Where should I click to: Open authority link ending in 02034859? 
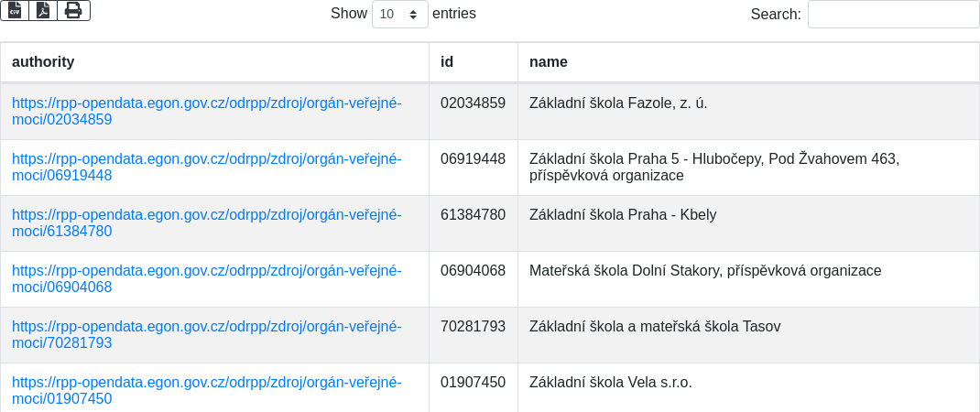pos(206,111)
